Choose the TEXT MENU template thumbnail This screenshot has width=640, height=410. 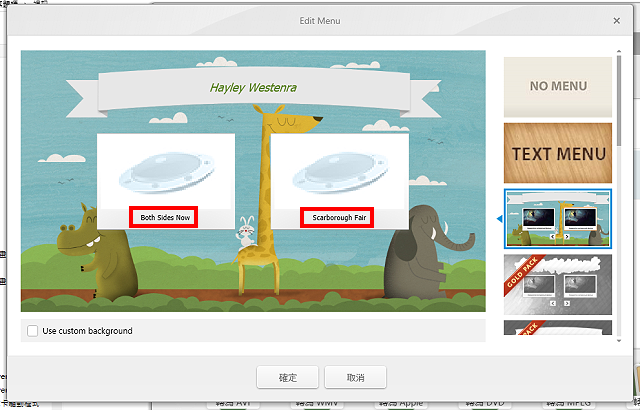558,153
